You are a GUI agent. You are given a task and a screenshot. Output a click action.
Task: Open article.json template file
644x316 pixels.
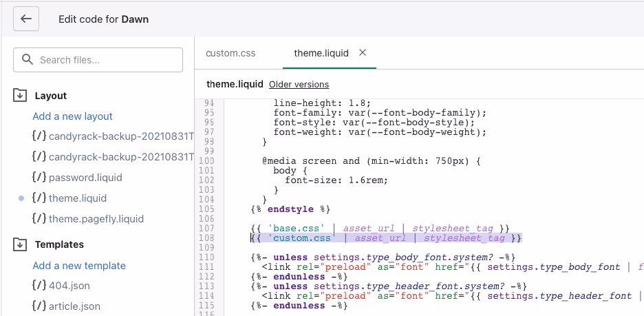[x=75, y=306]
